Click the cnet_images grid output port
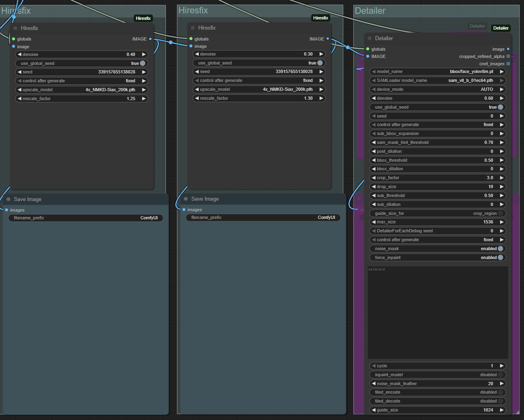 508,64
